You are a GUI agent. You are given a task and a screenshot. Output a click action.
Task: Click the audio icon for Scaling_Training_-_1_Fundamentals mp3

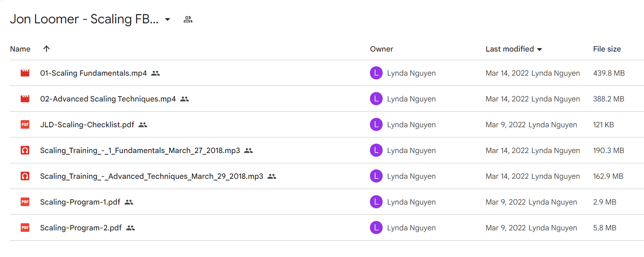pos(25,151)
